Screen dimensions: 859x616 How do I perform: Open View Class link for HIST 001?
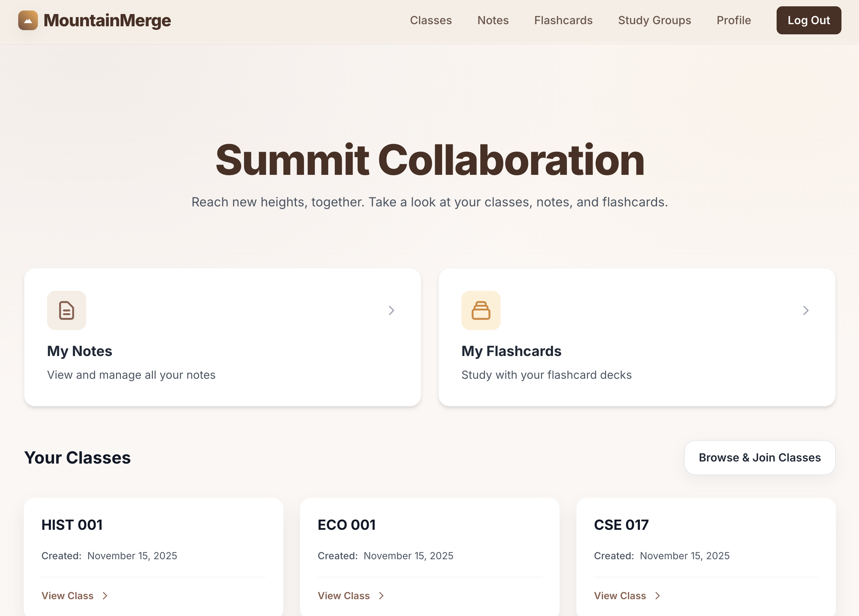click(x=67, y=596)
